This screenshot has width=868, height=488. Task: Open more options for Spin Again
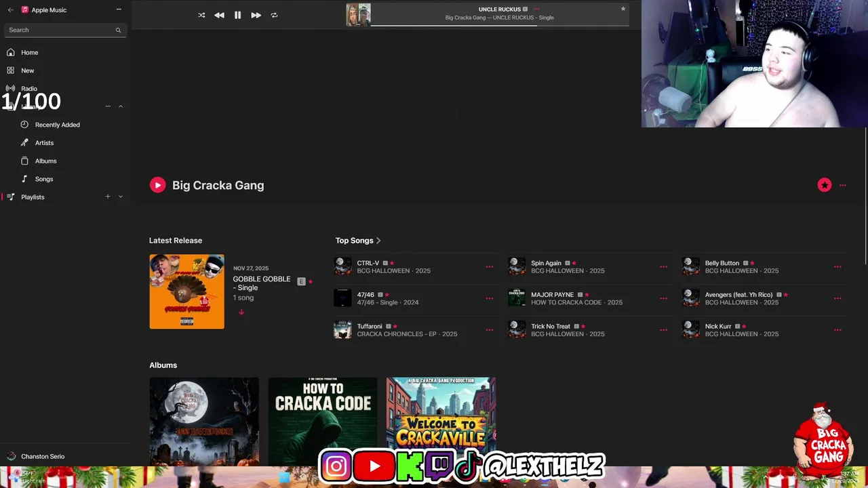(663, 267)
